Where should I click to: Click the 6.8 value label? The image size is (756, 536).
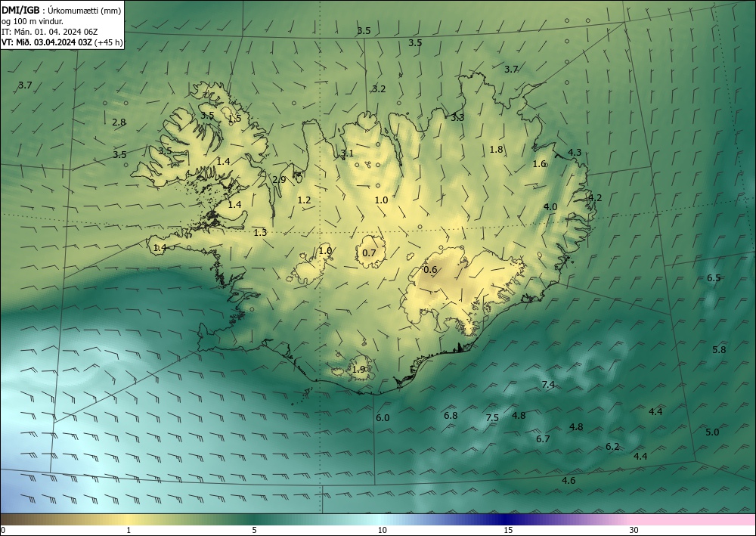coord(451,416)
